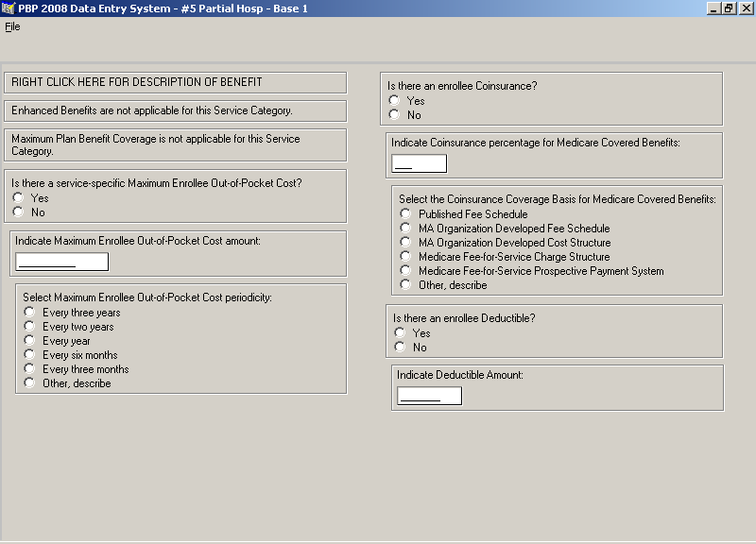Click 'Select the Coinsurance Coverage Basis' heading
The image size is (756, 544).
coord(558,199)
